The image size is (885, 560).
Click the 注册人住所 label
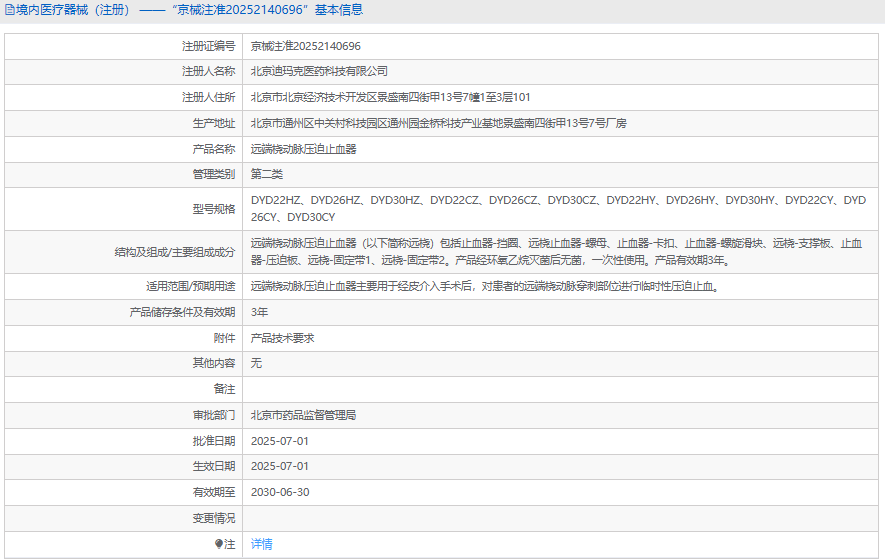click(208, 97)
